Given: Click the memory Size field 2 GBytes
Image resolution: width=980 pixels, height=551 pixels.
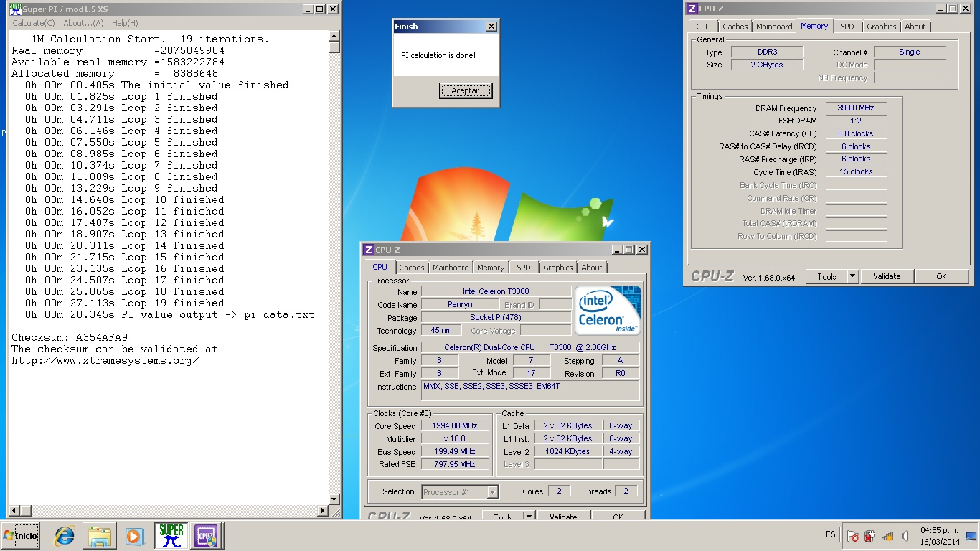Looking at the screenshot, I should click(767, 65).
